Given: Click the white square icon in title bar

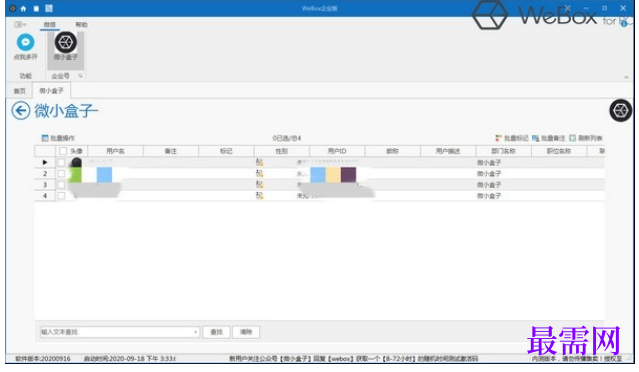Looking at the screenshot, I should click(x=36, y=8).
